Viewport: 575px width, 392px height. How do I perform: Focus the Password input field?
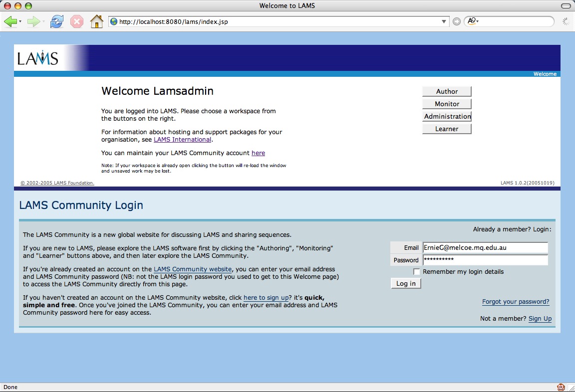[x=485, y=260]
